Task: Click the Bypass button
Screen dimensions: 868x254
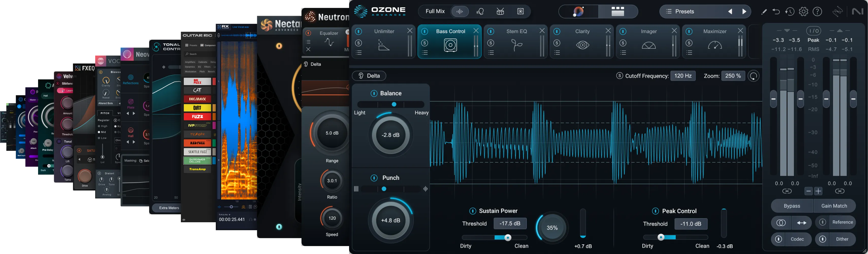Action: point(792,206)
